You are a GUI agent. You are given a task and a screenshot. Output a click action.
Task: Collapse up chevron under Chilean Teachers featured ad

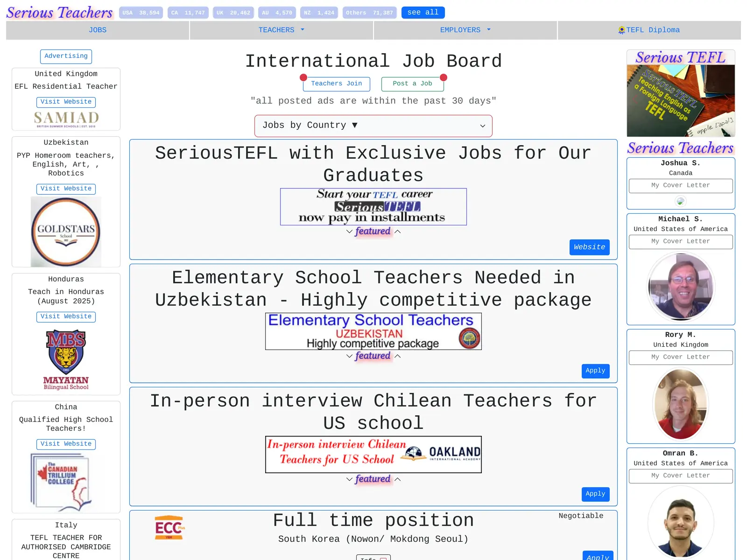point(398,479)
